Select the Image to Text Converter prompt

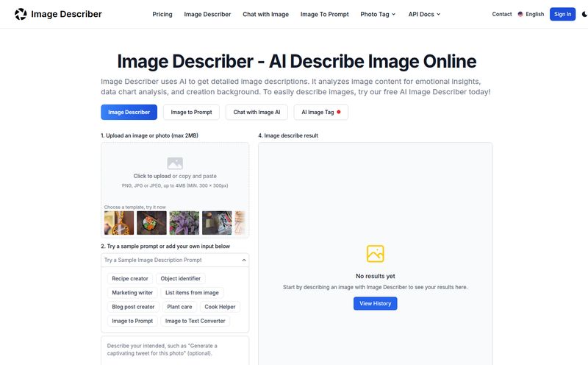[x=195, y=321]
